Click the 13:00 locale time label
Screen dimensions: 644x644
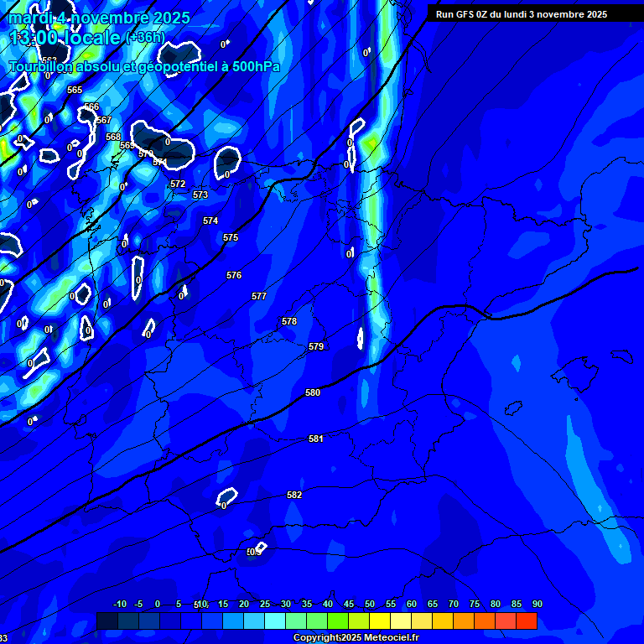click(x=65, y=38)
